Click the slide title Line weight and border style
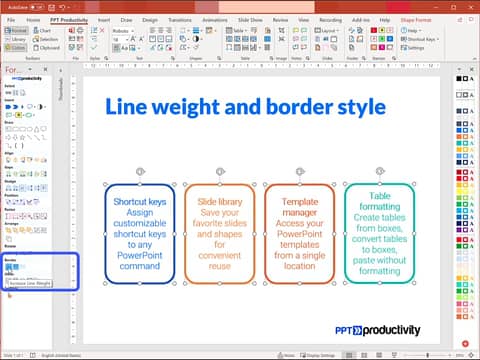 (246, 107)
